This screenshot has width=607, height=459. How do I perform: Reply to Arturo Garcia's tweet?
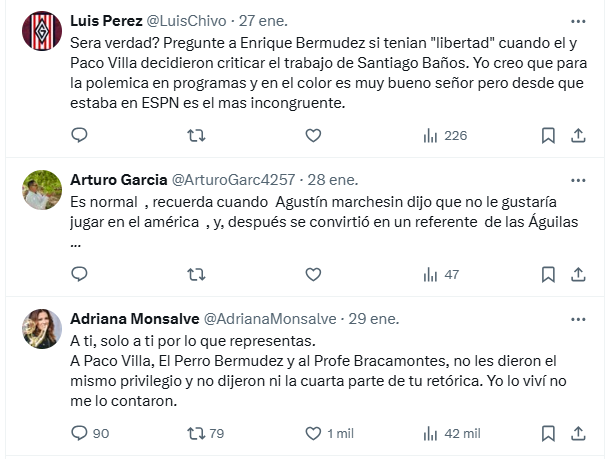[x=80, y=273]
